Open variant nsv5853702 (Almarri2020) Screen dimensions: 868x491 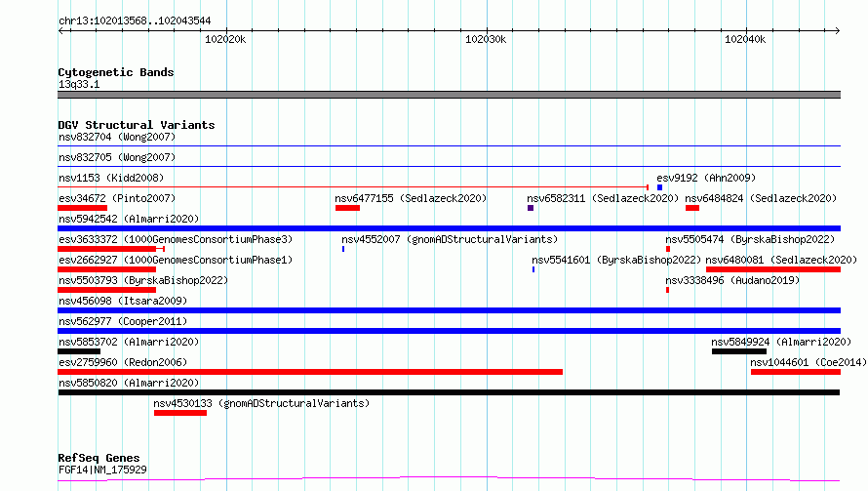(x=129, y=342)
